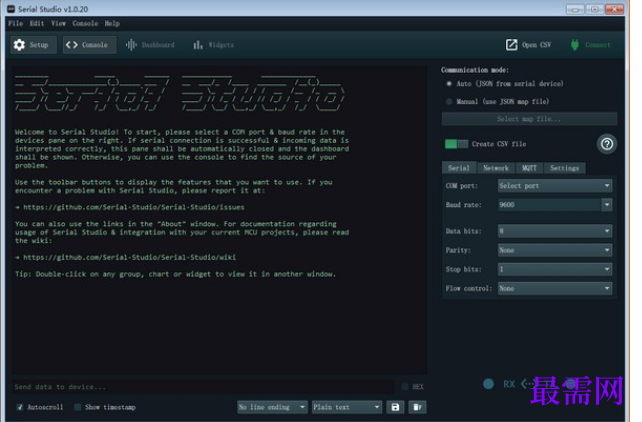Open the Baud rate 9600 dropdown
The height and width of the screenshot is (422, 642).
(x=555, y=205)
